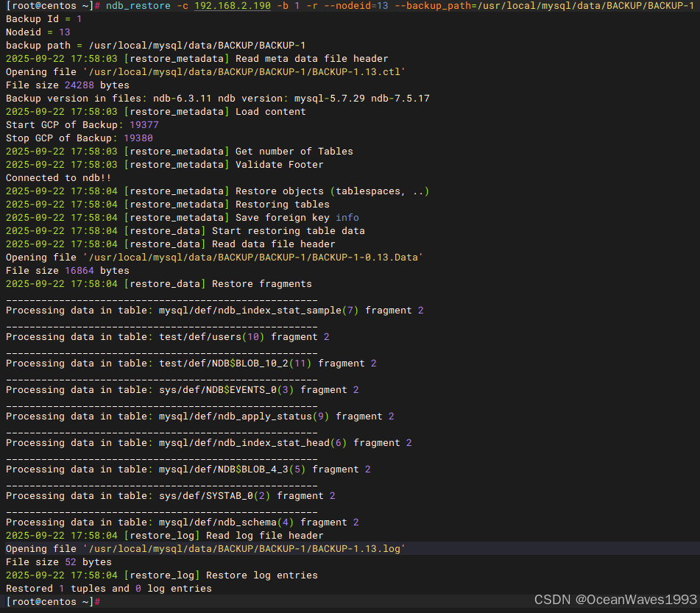Click 'Connected to ndb!!' line
Viewport: 700px width, 613px height.
(x=58, y=178)
